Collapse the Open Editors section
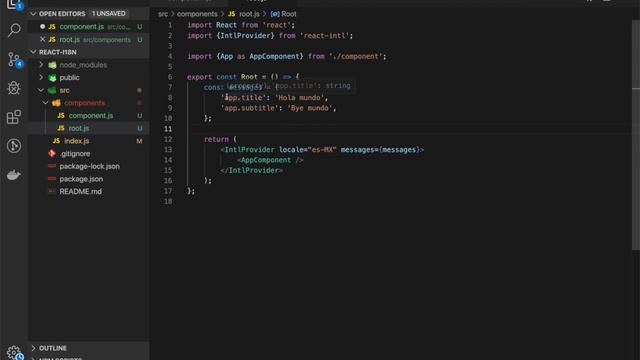This screenshot has width=640, height=360. 33,14
